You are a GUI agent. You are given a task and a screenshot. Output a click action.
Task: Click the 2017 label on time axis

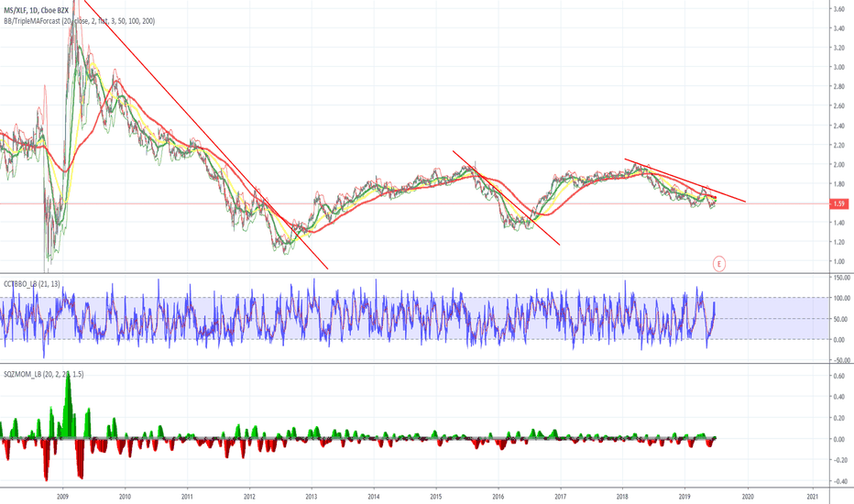tap(561, 497)
